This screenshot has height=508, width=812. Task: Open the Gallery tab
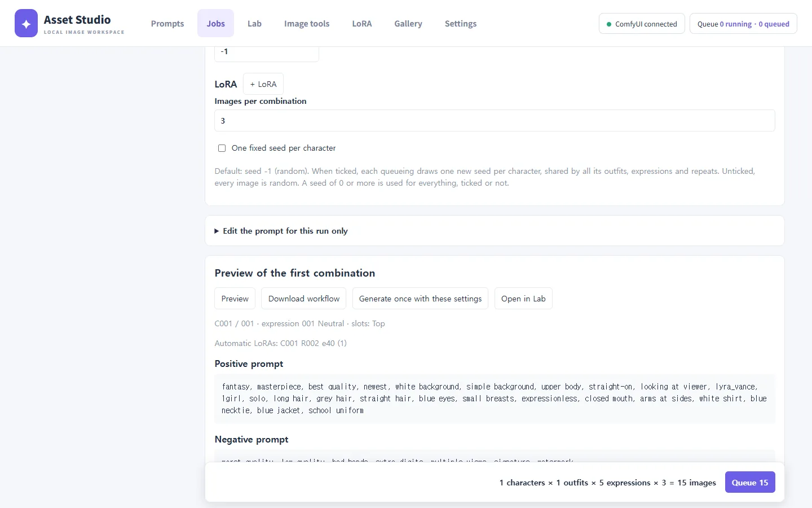point(408,23)
